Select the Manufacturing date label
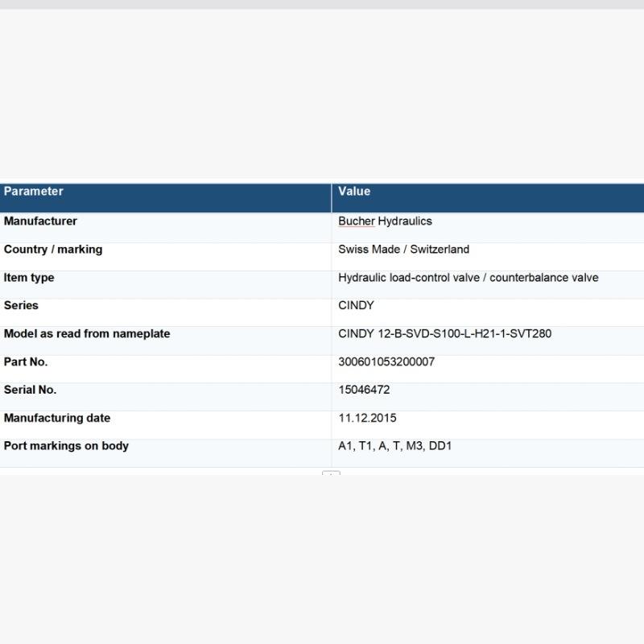Screen dimensions: 644x644 click(x=57, y=418)
